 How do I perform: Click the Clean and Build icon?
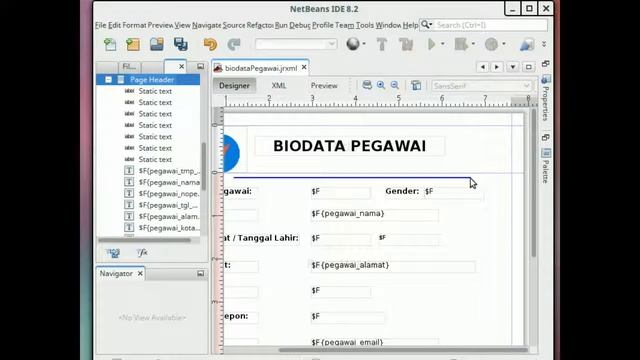tap(406, 44)
